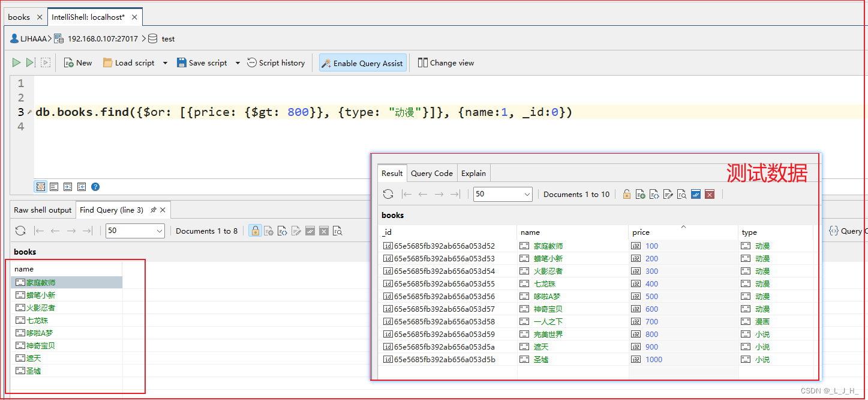Click line 3 query code in editor

click(304, 112)
